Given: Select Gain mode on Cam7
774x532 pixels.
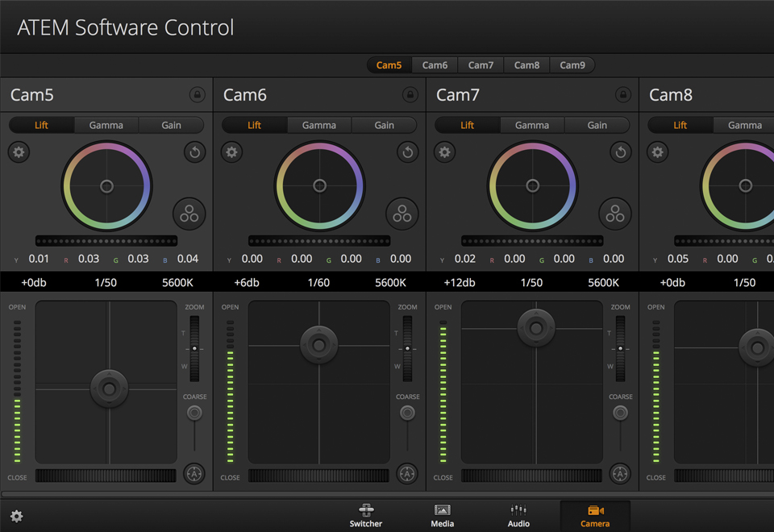Looking at the screenshot, I should 597,125.
